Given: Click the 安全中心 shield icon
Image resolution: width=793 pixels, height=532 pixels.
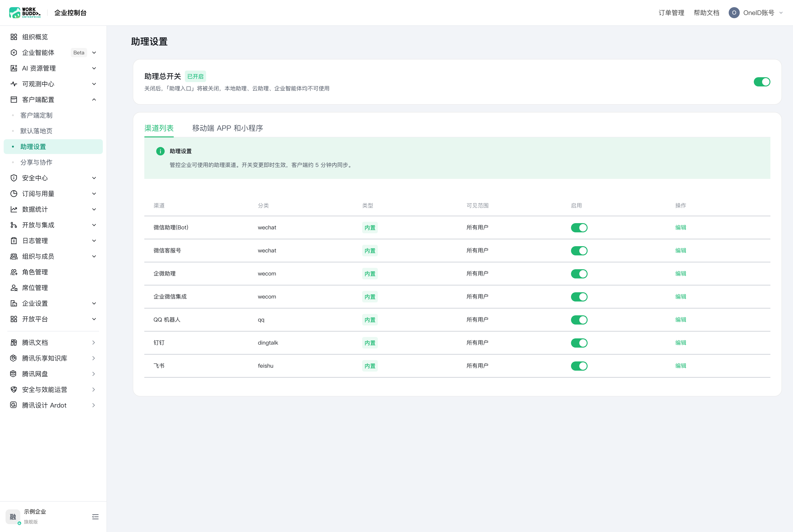Looking at the screenshot, I should (x=14, y=178).
